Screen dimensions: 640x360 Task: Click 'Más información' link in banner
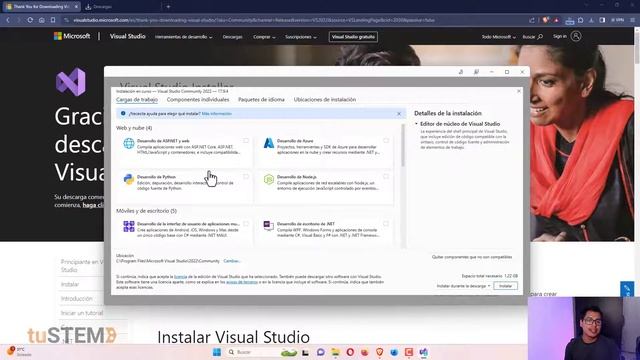tap(217, 114)
